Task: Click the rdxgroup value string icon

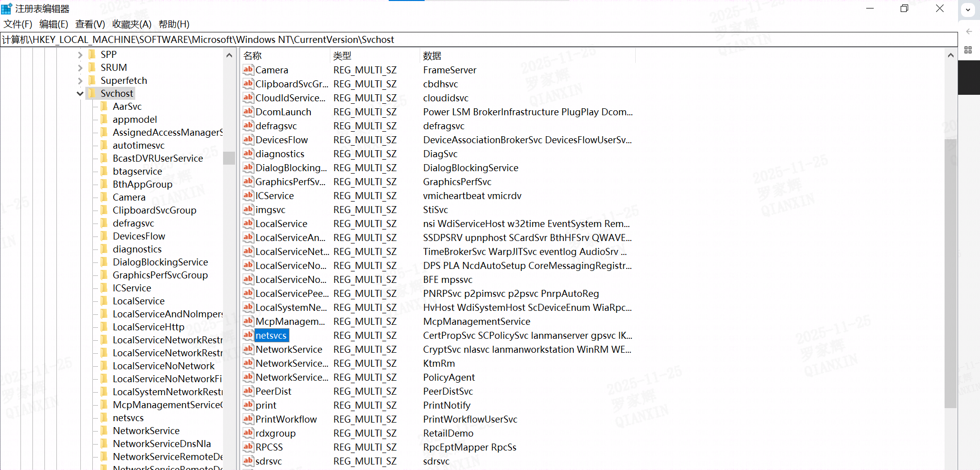Action: 248,433
